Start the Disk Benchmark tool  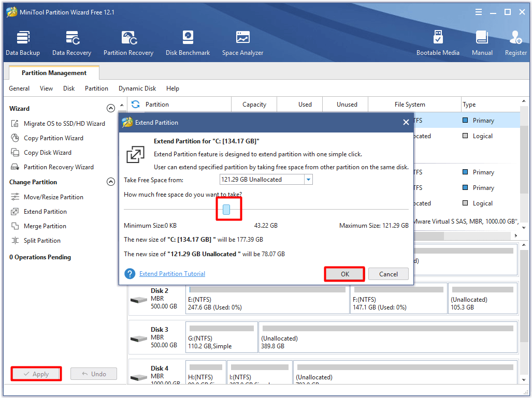188,43
